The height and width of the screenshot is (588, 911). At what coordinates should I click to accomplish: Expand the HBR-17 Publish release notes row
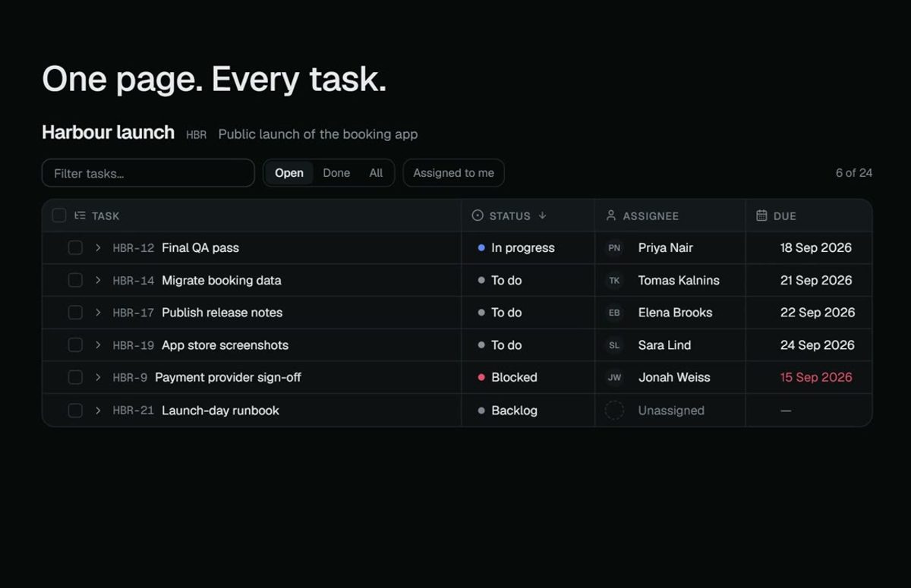98,313
